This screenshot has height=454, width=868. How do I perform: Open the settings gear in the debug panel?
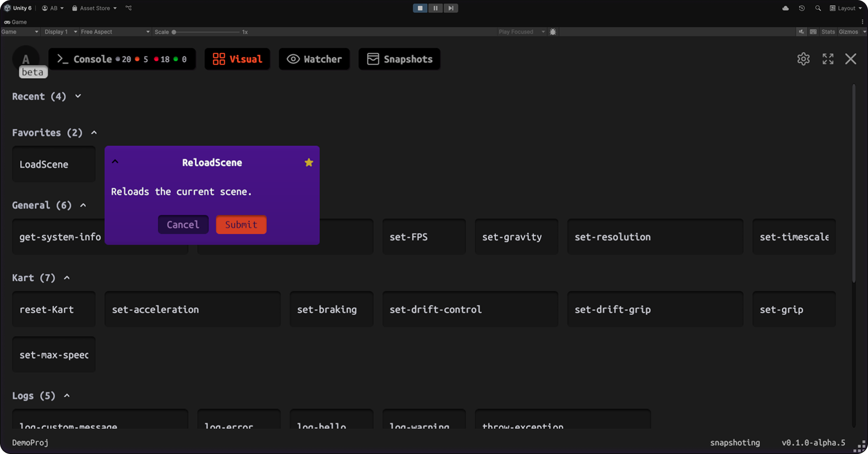pos(803,59)
